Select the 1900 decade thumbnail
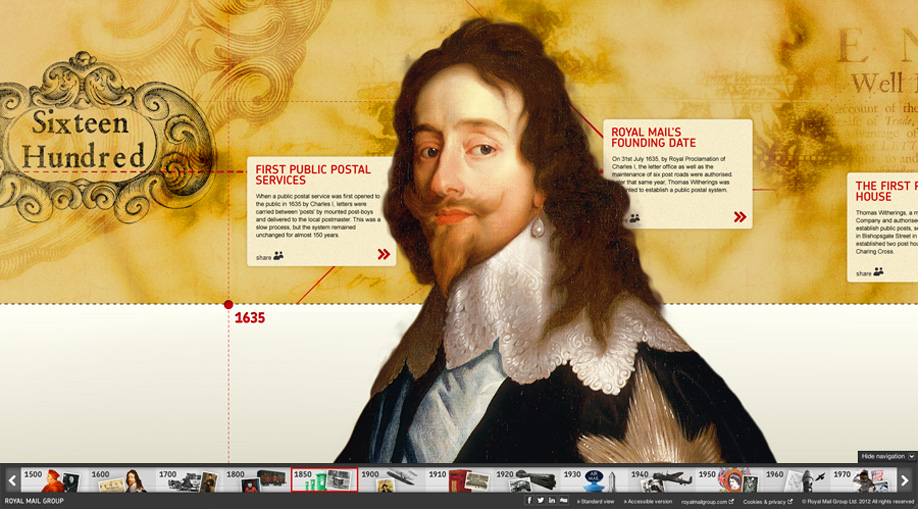 coord(391,480)
